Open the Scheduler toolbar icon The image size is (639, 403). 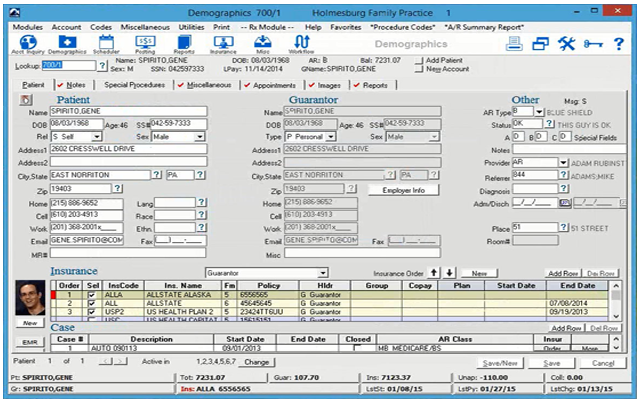(106, 44)
